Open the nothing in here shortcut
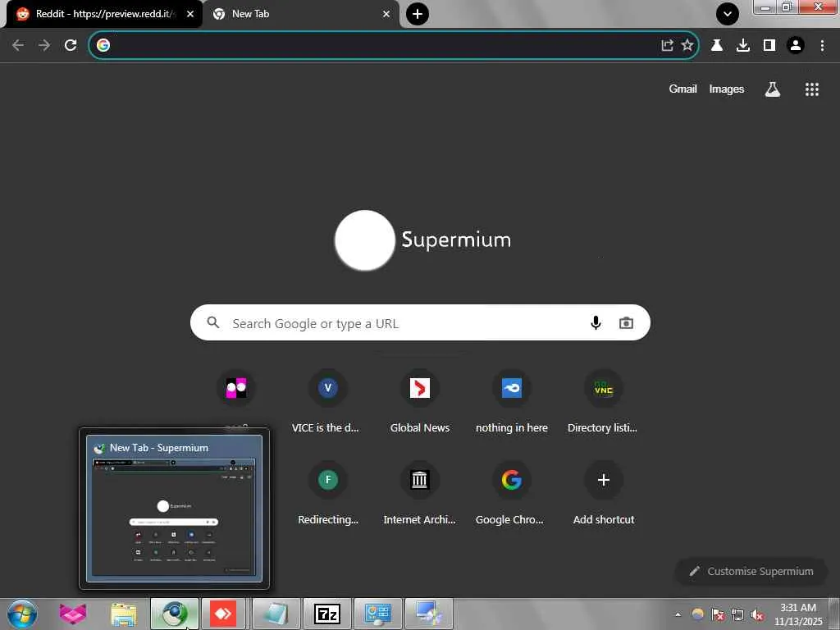The height and width of the screenshot is (630, 840). (512, 400)
